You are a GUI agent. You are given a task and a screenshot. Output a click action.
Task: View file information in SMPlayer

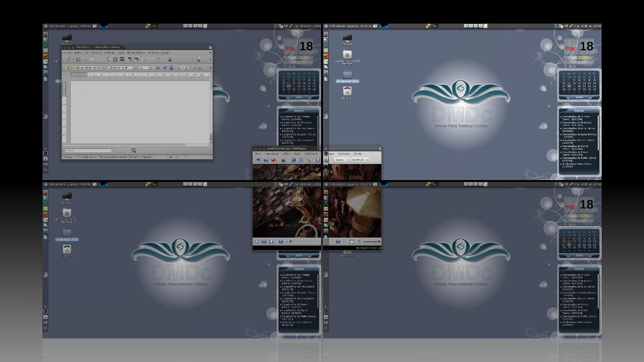click(x=294, y=159)
